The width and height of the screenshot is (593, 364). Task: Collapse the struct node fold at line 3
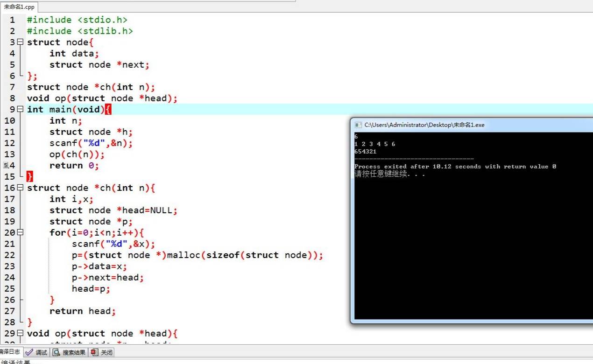pos(20,42)
